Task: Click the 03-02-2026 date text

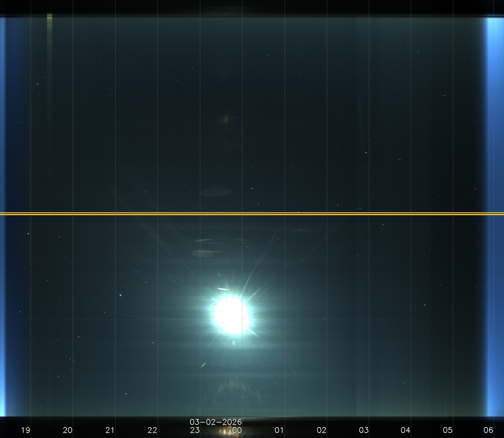Action: point(216,422)
